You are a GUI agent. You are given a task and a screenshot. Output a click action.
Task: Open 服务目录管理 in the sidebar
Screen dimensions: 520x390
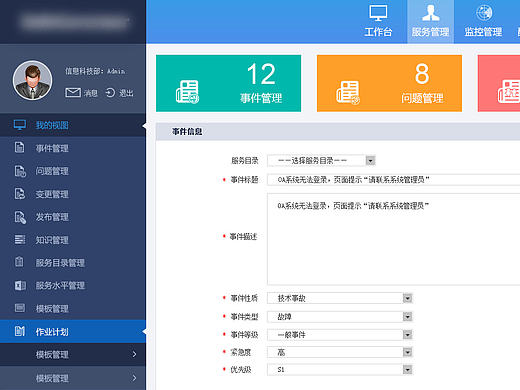(x=73, y=263)
